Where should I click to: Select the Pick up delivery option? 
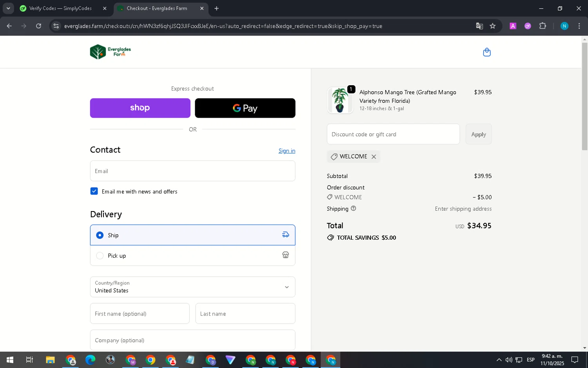(192, 255)
